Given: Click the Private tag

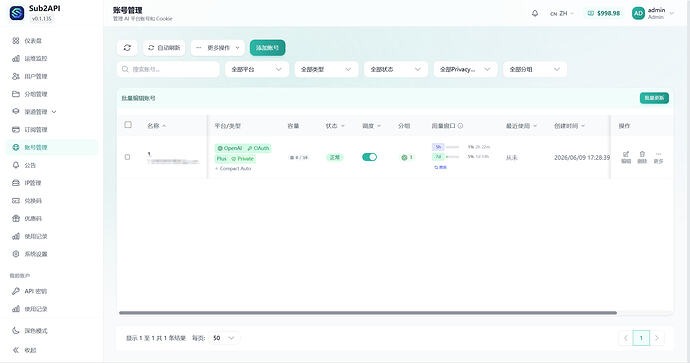Looking at the screenshot, I should coord(242,159).
